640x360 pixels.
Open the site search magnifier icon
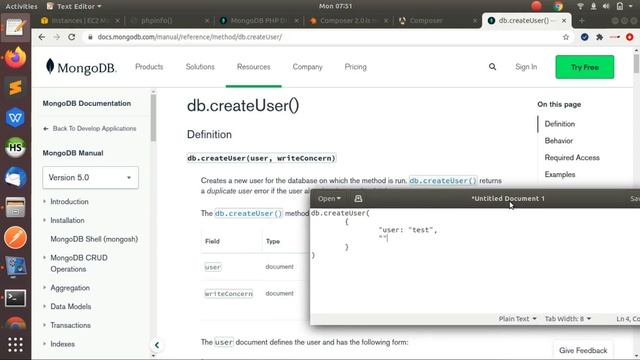coord(492,67)
